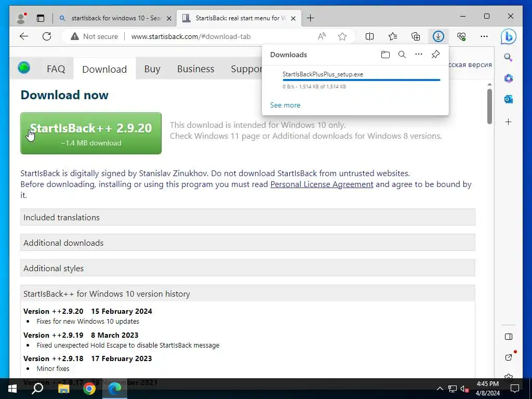Click the green StartIsBack++ 2.9.20 download button
Viewport: 532px width, 399px height.
91,134
